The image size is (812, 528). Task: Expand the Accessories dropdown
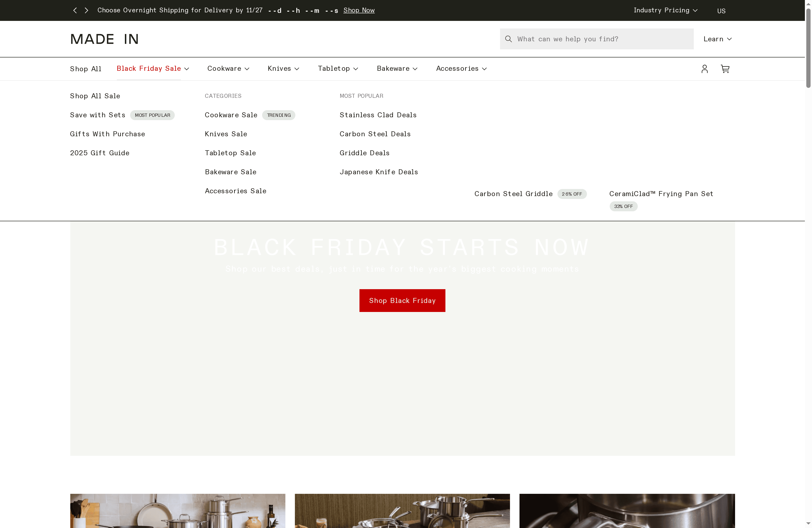(461, 69)
